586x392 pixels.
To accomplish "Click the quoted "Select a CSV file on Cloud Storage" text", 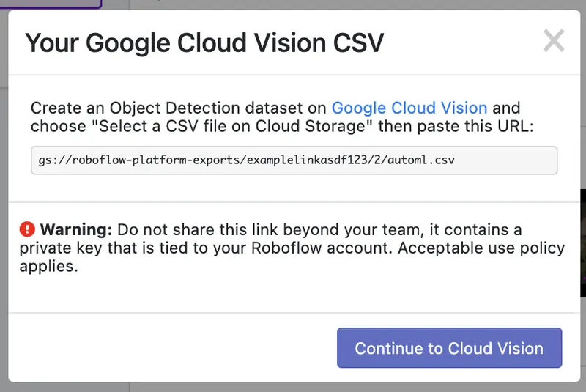I will [231, 126].
